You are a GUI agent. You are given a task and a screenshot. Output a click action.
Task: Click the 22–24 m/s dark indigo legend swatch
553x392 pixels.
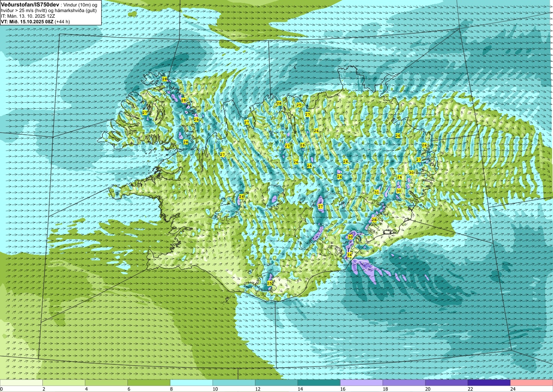tap(489, 383)
